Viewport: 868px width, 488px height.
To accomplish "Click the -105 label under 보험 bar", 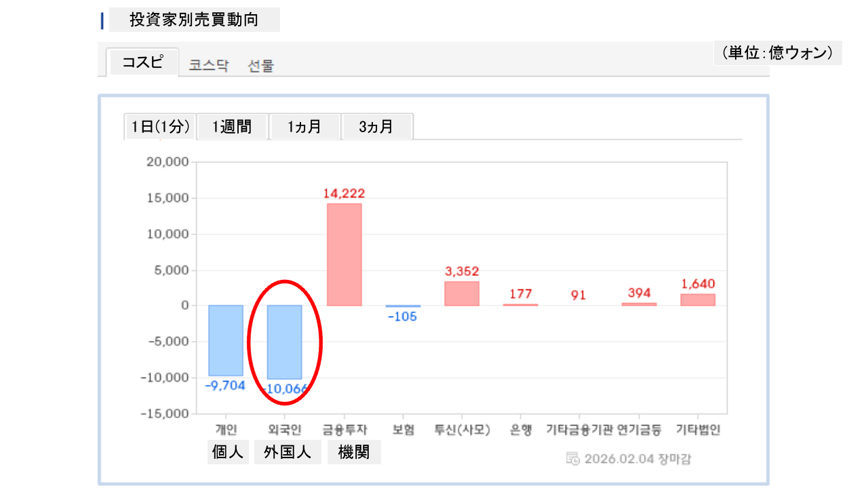I will (403, 317).
